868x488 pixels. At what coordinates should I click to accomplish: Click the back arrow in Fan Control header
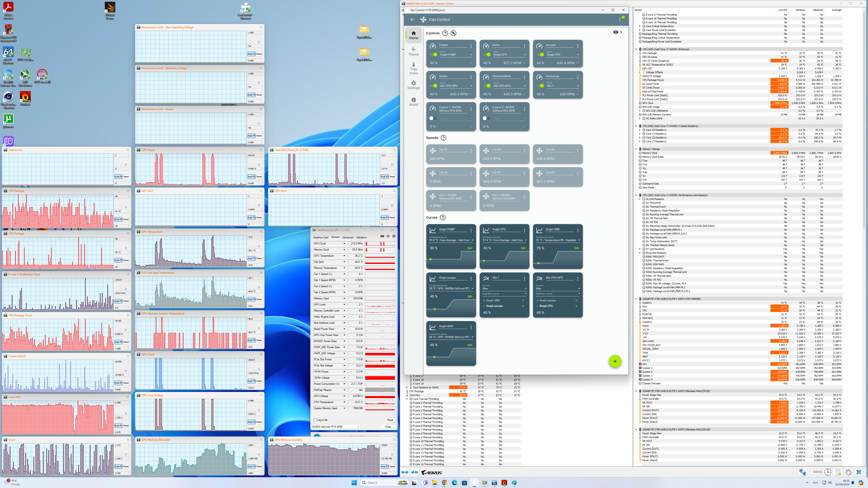pyautogui.click(x=413, y=19)
